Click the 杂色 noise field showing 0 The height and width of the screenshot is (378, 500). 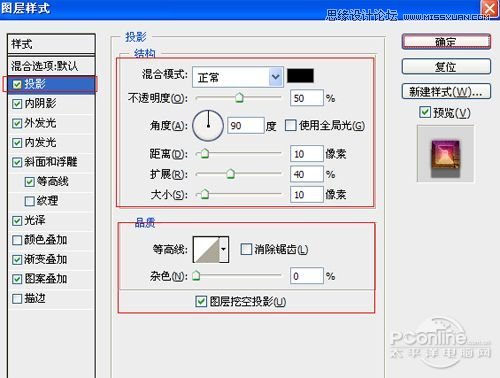(307, 276)
